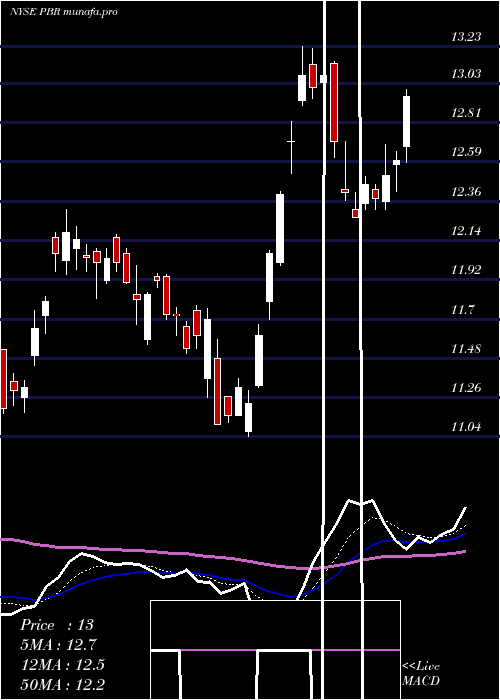Click the 11.7 price axis label
The image size is (500, 700).
point(462,309)
